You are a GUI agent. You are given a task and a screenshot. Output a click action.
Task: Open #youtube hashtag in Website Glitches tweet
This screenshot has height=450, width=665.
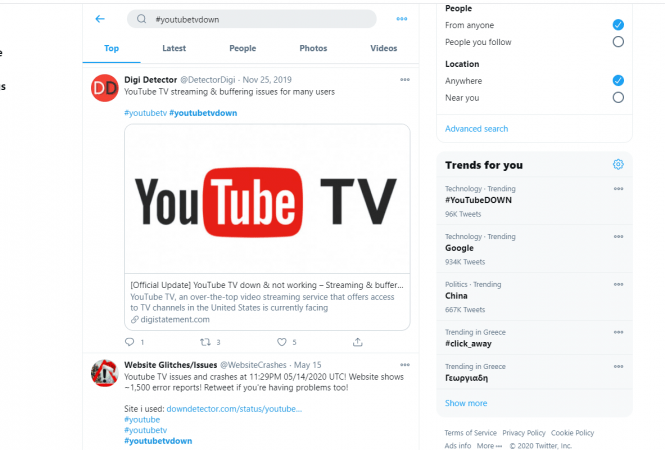pyautogui.click(x=142, y=419)
